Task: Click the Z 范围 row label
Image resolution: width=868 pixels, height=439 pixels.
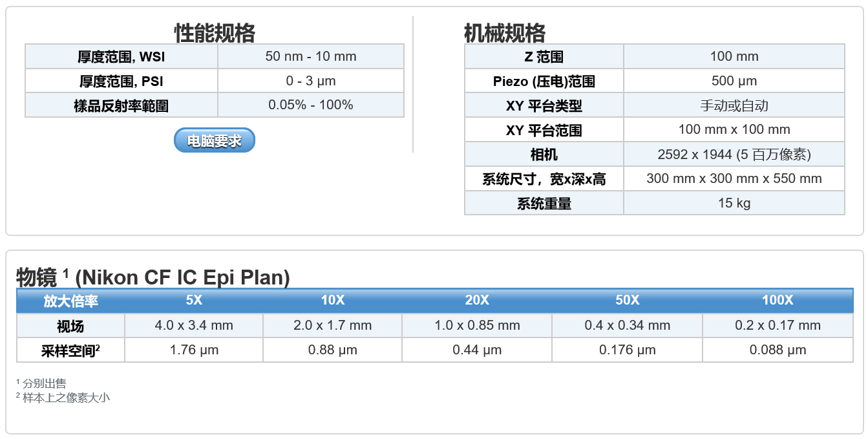Action: click(544, 57)
